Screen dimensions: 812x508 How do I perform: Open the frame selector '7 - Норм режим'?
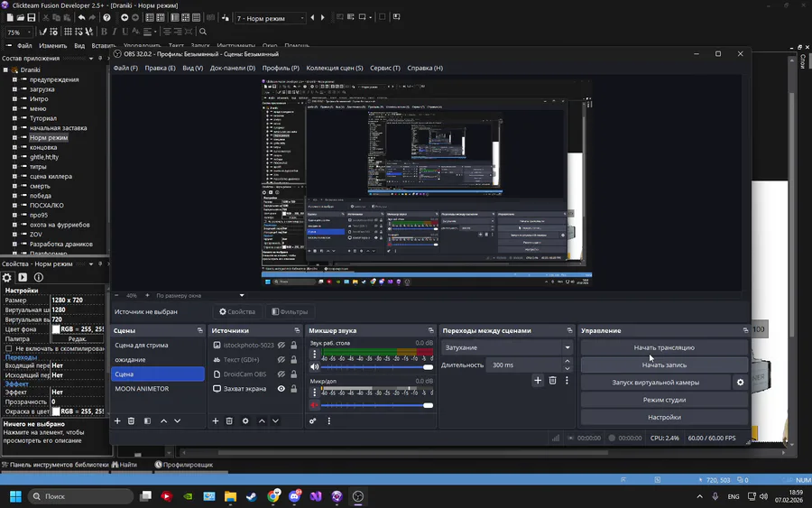pyautogui.click(x=271, y=17)
